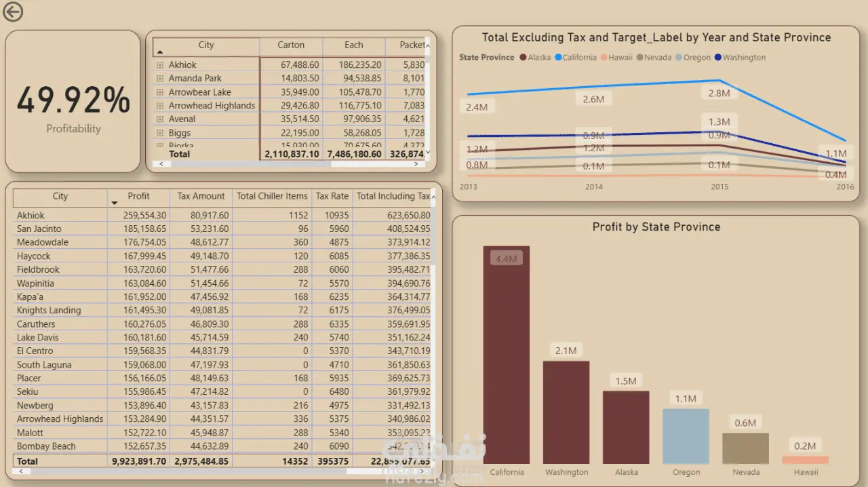
Task: Select Alaska legend color marker
Action: pos(523,58)
